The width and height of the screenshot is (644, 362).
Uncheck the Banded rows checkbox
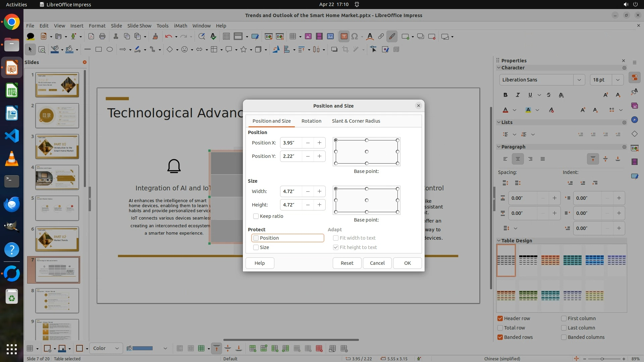coord(500,337)
